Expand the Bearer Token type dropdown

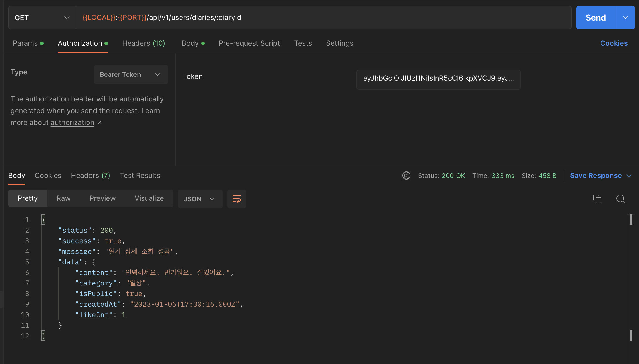131,74
